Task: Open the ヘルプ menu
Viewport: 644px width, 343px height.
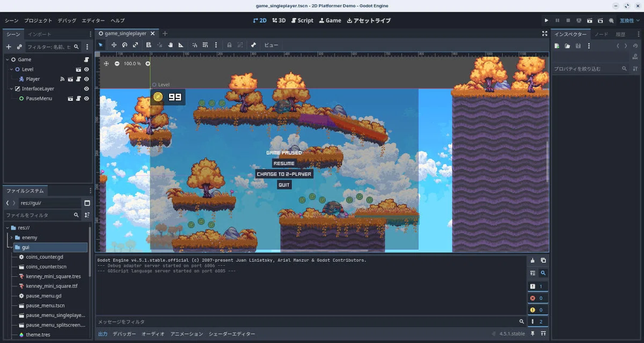Action: coord(118,20)
